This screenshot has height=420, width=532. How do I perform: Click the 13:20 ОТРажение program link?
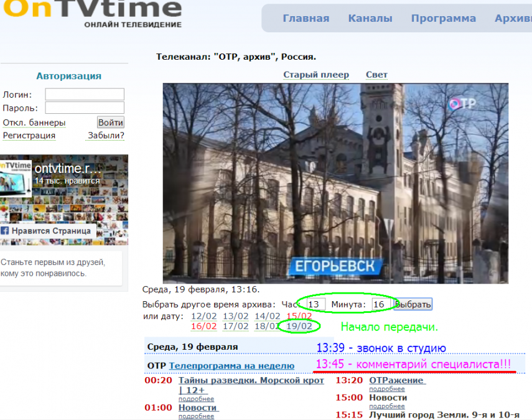click(x=397, y=380)
